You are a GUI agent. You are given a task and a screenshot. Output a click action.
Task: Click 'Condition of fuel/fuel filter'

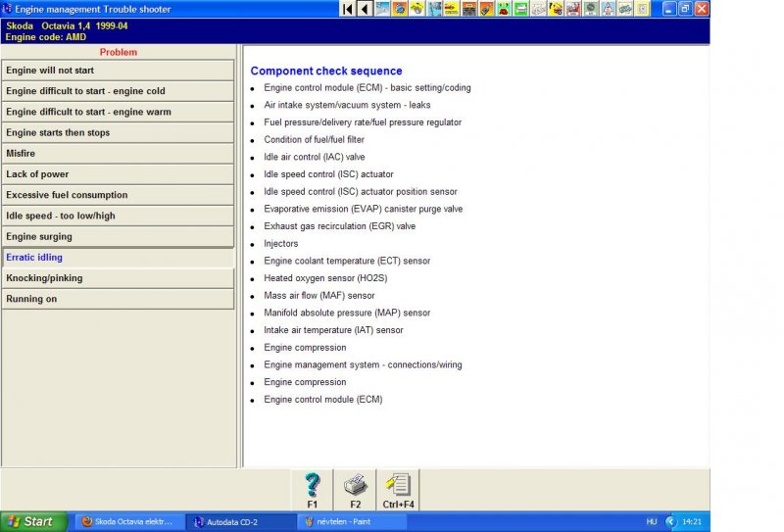314,139
